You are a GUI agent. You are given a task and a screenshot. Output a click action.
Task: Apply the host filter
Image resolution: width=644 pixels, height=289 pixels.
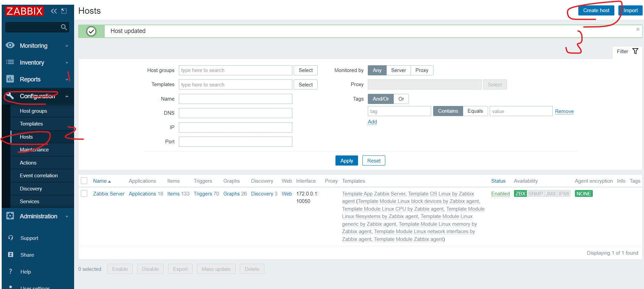(x=347, y=160)
